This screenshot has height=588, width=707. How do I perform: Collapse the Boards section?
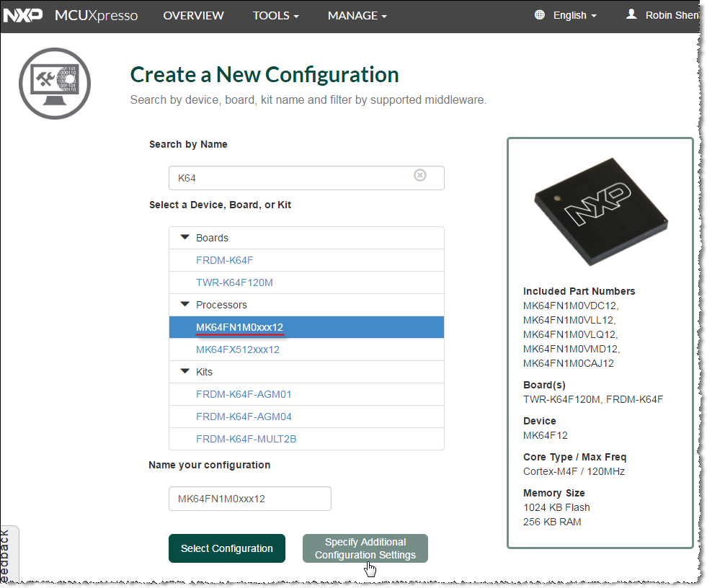pyautogui.click(x=185, y=237)
